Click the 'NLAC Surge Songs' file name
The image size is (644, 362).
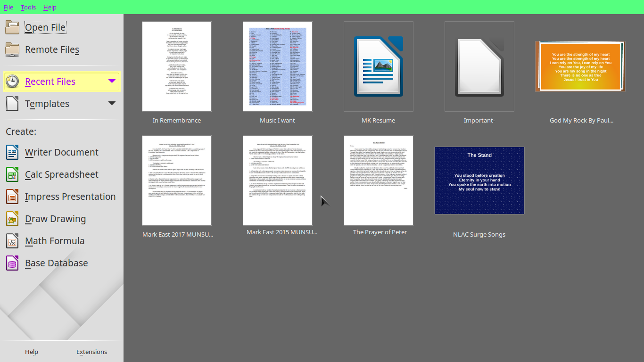(479, 235)
